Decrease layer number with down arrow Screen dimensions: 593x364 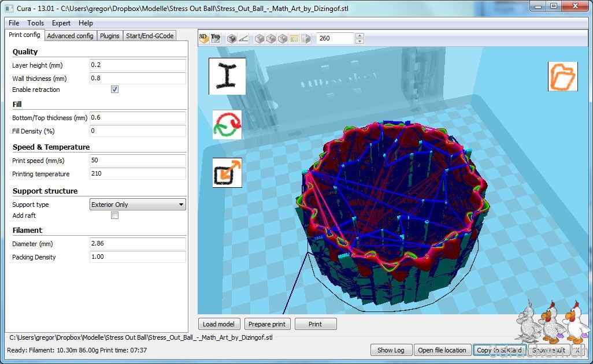(360, 41)
